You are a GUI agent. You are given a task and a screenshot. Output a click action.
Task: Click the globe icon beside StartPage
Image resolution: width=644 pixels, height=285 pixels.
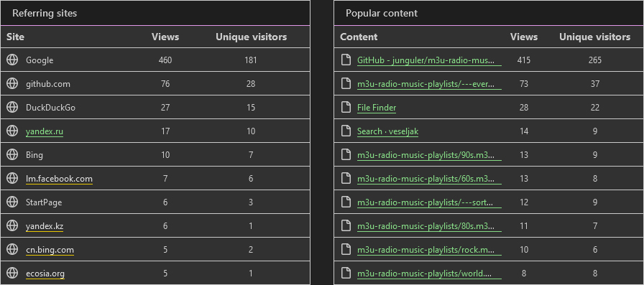[x=12, y=202]
